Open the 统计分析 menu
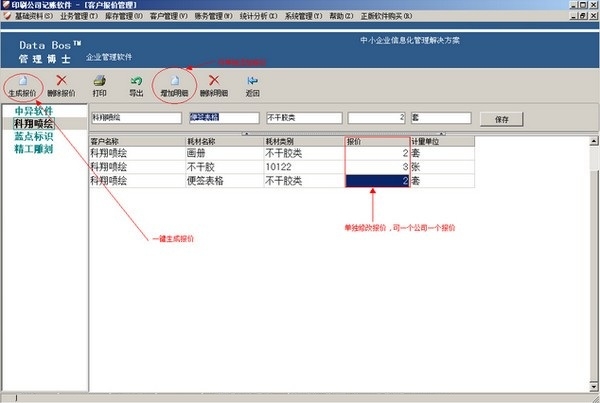Image resolution: width=600 pixels, height=403 pixels. (258, 16)
